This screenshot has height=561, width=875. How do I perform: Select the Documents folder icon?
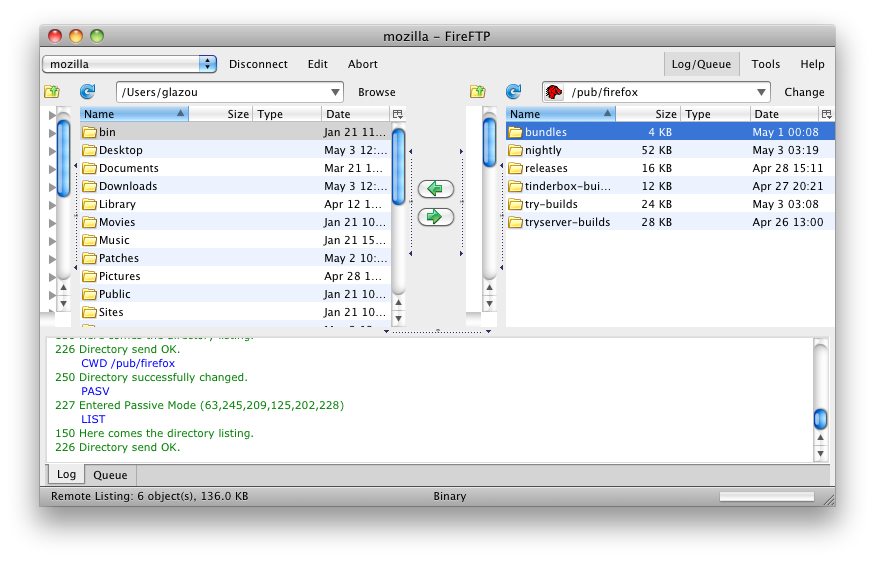click(x=89, y=168)
